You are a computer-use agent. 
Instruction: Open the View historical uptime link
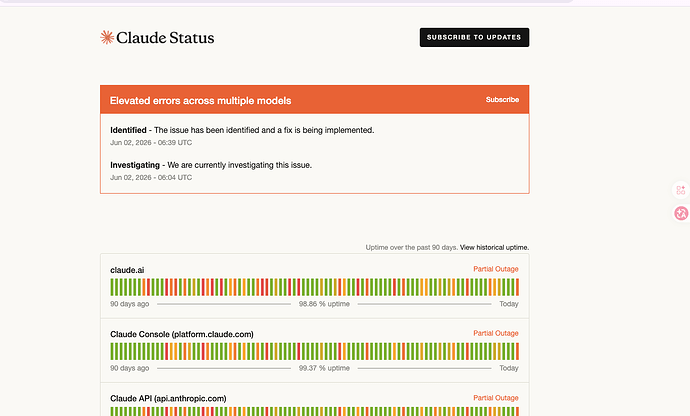pos(494,247)
